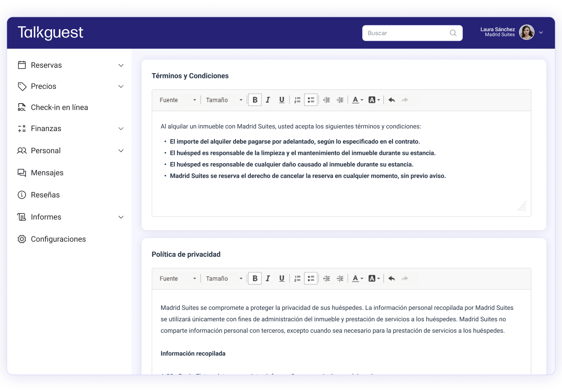Expand the Informes menu chevron
The width and height of the screenshot is (562, 392).
(121, 217)
